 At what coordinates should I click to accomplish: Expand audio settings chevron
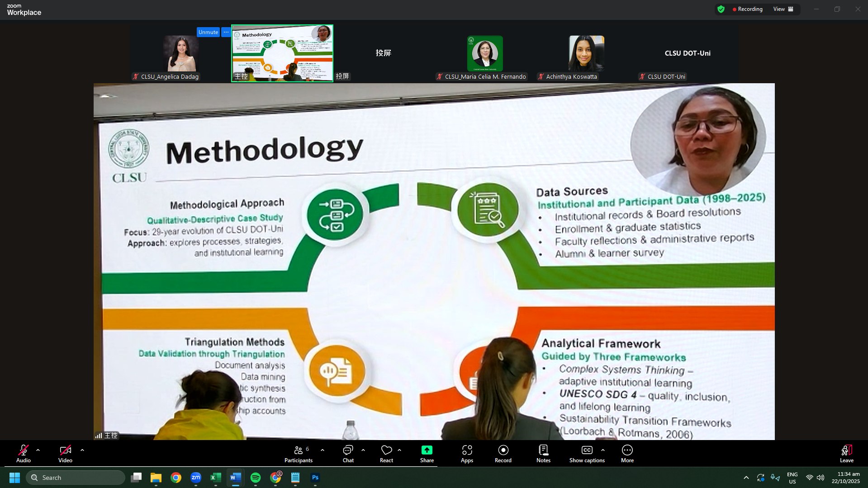click(x=38, y=450)
